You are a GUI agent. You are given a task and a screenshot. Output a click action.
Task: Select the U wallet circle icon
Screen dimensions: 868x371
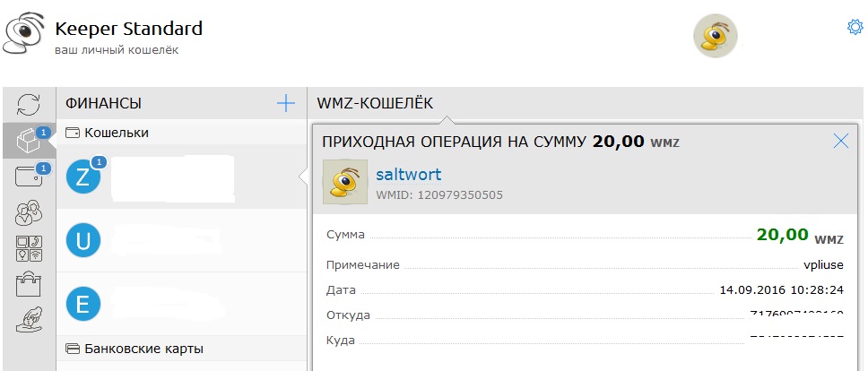click(x=83, y=240)
